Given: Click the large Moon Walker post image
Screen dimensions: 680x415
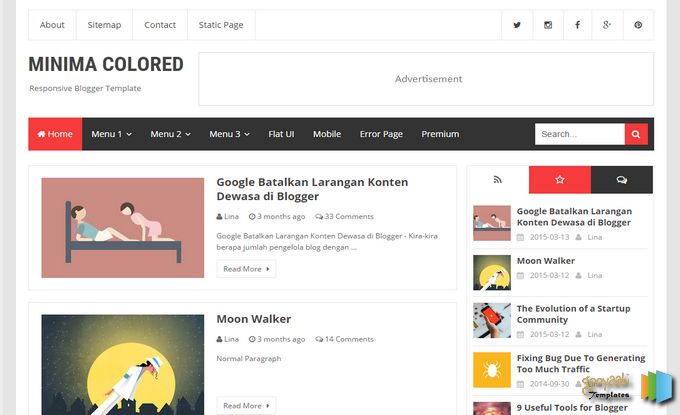Looking at the screenshot, I should click(x=123, y=365).
